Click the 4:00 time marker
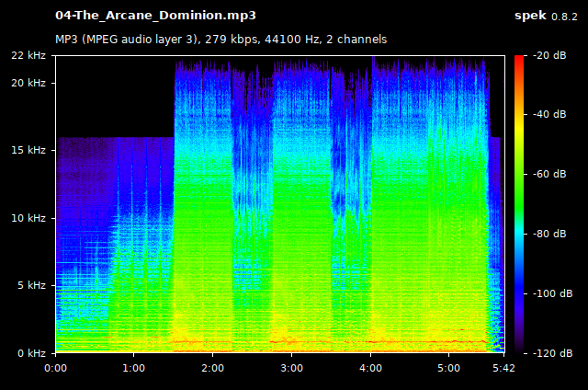The height and width of the screenshot is (390, 588). pyautogui.click(x=371, y=367)
